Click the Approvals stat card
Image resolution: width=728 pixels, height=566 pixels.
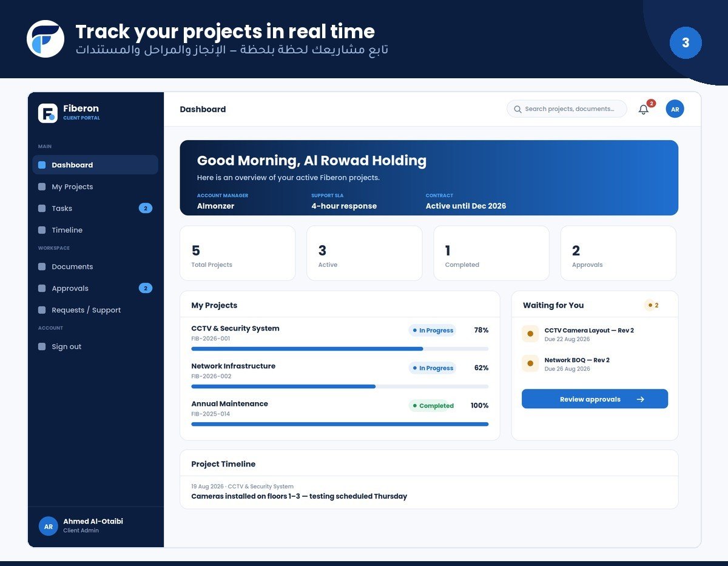(618, 254)
